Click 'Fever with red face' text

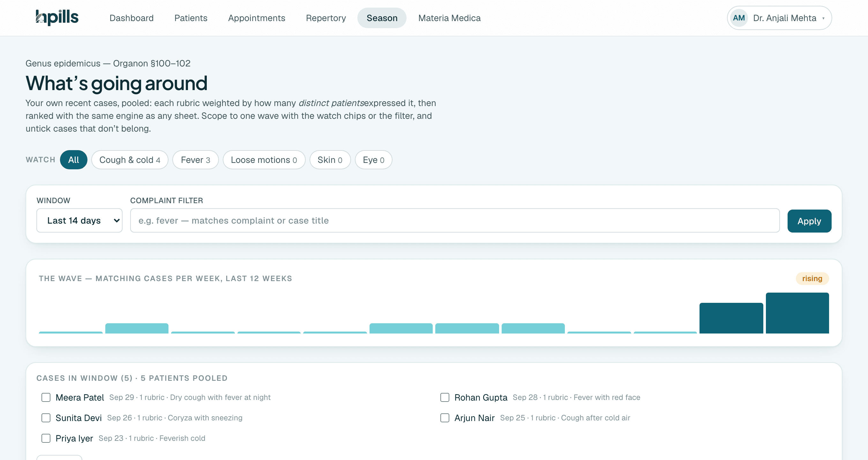[x=607, y=397]
